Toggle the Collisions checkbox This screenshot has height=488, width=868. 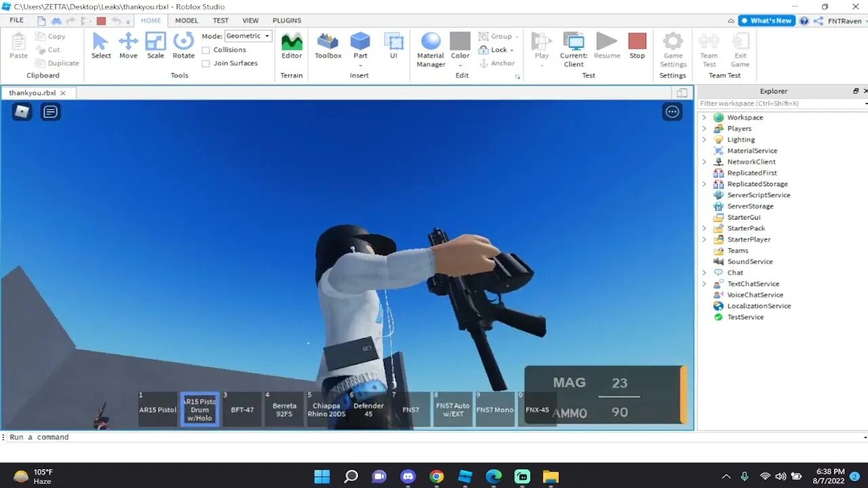206,50
